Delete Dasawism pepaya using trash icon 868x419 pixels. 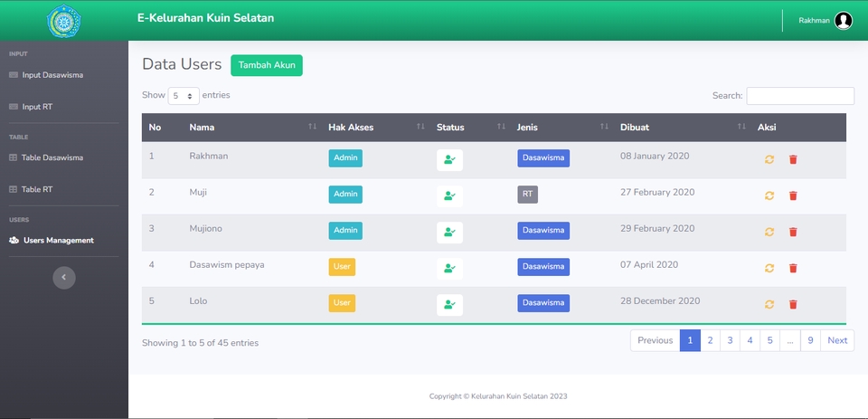click(x=793, y=268)
